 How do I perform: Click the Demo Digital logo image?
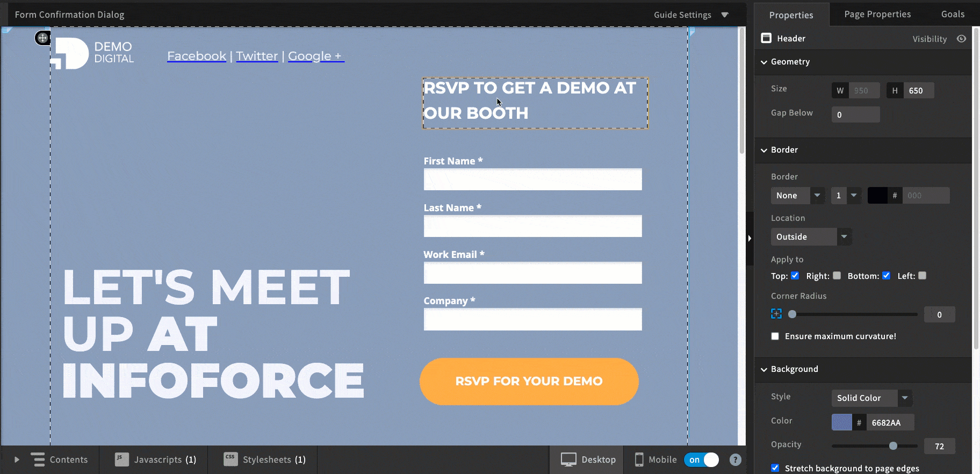click(x=92, y=53)
